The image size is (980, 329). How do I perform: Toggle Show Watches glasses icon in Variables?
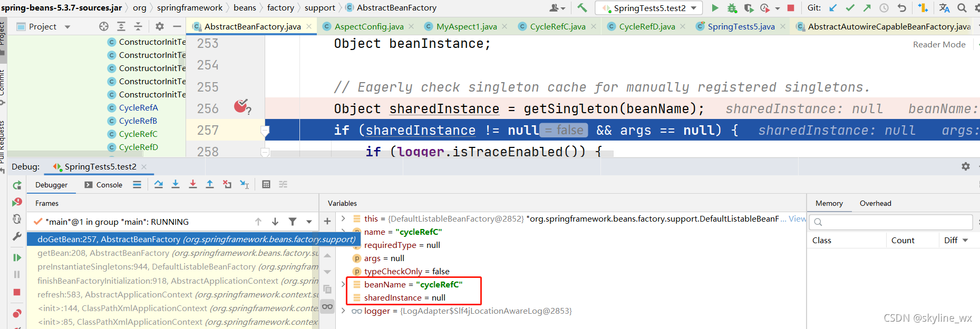(327, 306)
